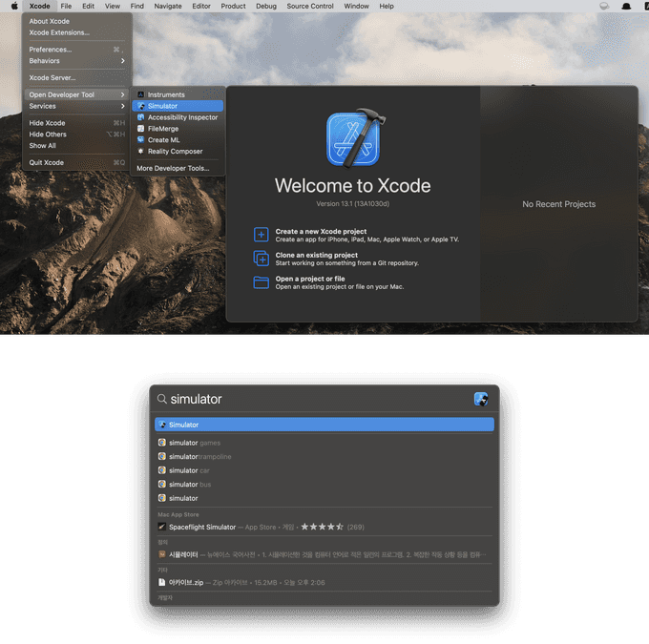Click the web icon beside simulatortrampoline
Screen dimensions: 649x644
(x=162, y=456)
